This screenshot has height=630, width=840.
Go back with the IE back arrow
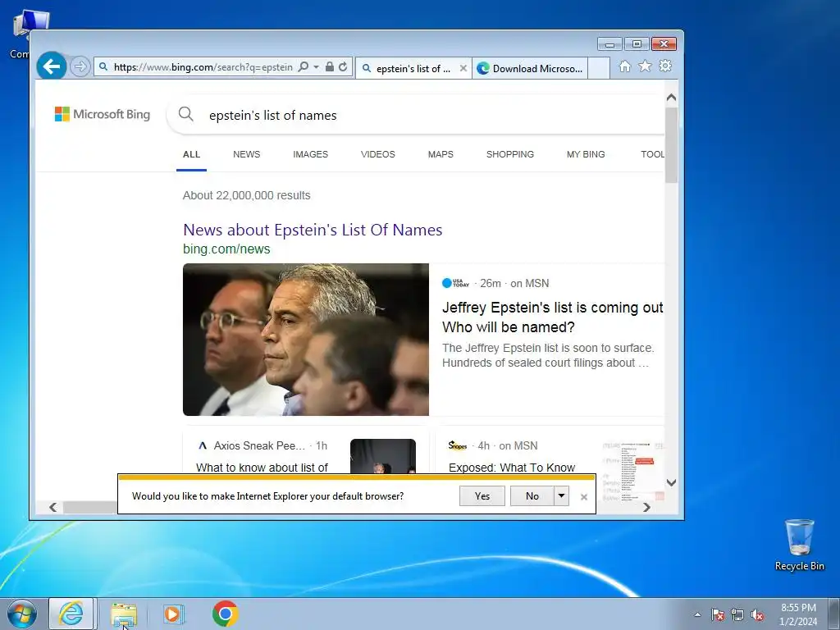coord(52,66)
